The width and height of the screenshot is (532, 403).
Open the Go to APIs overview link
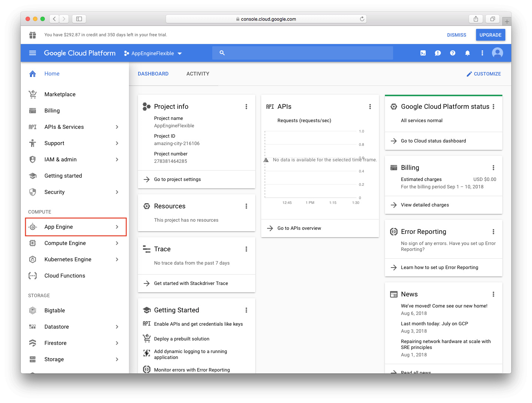click(x=299, y=228)
